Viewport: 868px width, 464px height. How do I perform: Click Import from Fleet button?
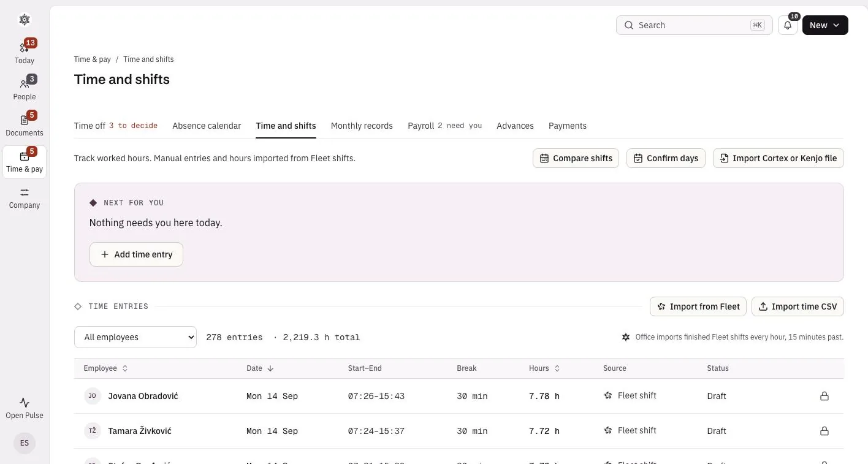pos(698,306)
